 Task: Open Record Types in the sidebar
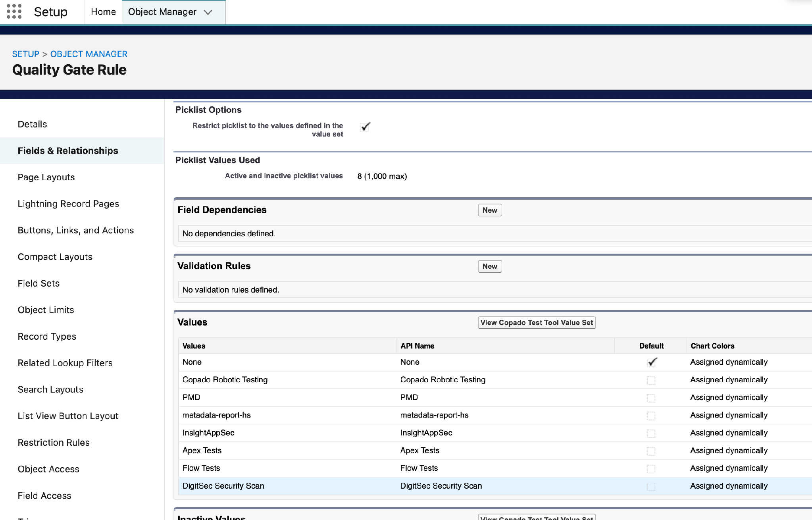pyautogui.click(x=47, y=337)
